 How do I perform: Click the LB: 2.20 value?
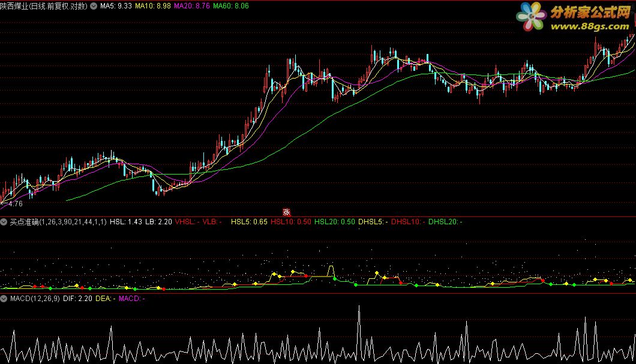pyautogui.click(x=158, y=222)
